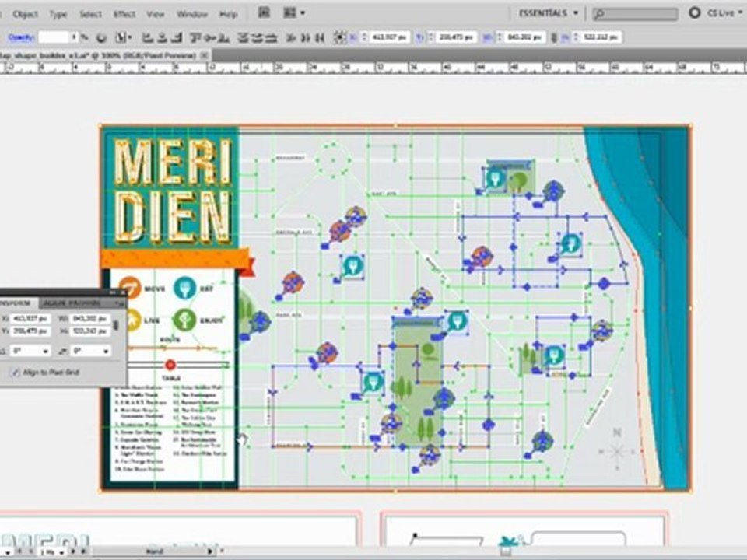Click Vertical Align Bottom icon
Image resolution: width=747 pixels, height=560 pixels.
pos(224,37)
